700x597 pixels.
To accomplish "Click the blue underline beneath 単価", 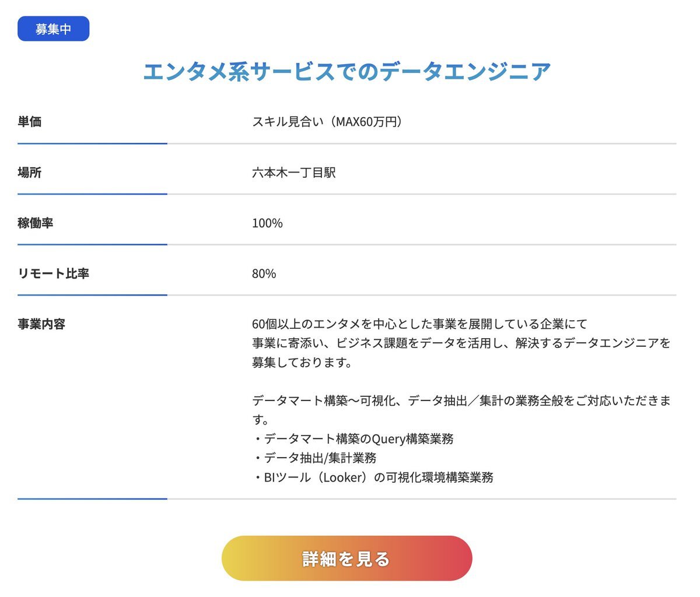I will click(92, 143).
